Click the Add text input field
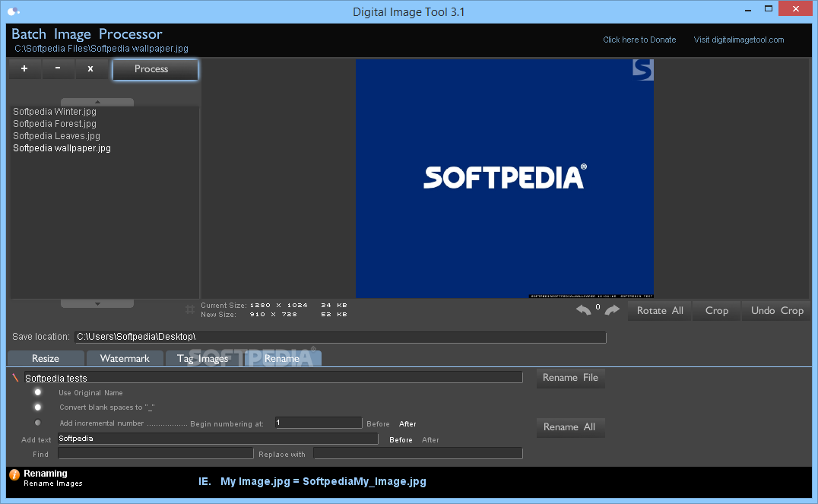 click(x=218, y=439)
